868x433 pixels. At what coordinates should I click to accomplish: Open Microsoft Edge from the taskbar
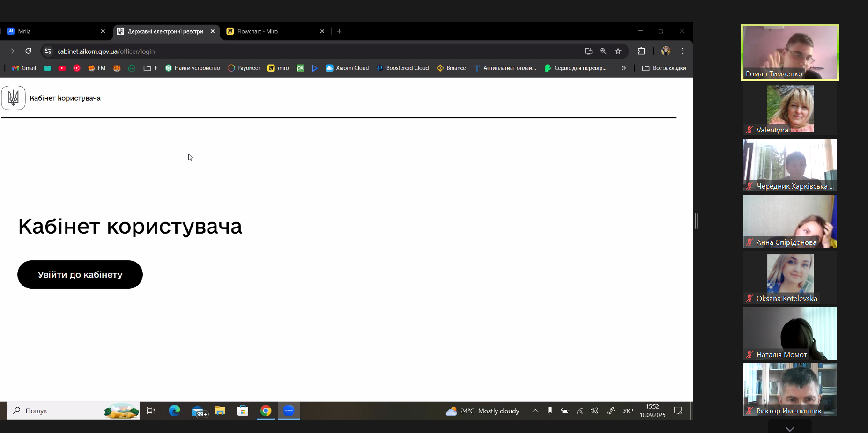click(174, 411)
